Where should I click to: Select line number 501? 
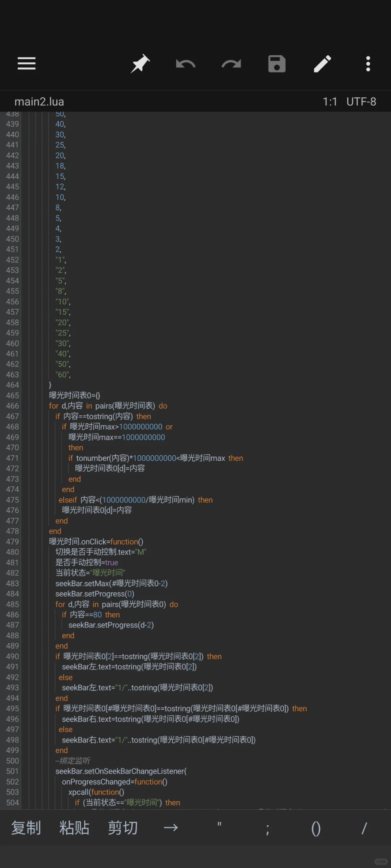point(12,771)
